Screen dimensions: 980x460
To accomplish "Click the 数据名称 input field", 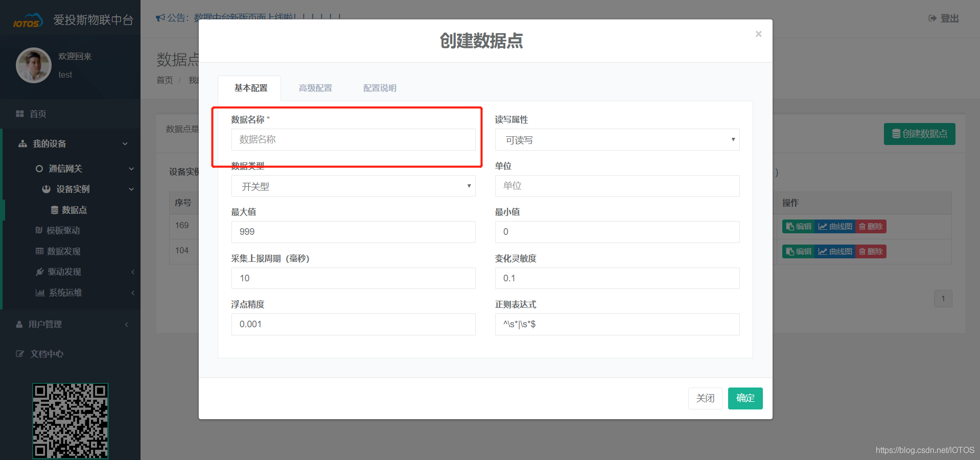I will tap(353, 139).
